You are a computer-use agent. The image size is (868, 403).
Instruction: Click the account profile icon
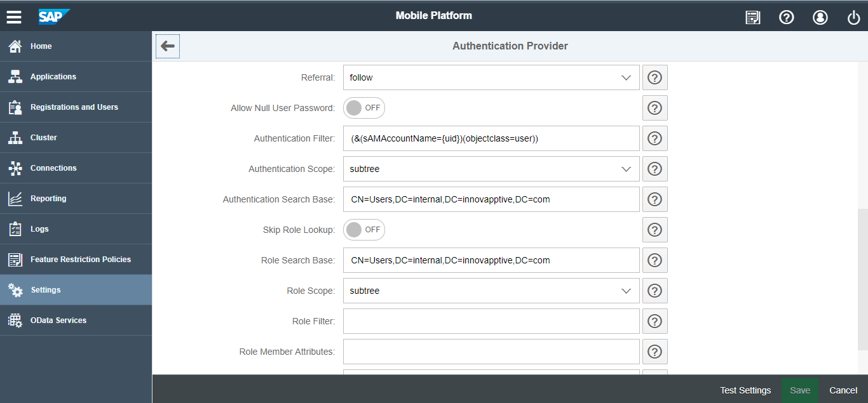[820, 17]
